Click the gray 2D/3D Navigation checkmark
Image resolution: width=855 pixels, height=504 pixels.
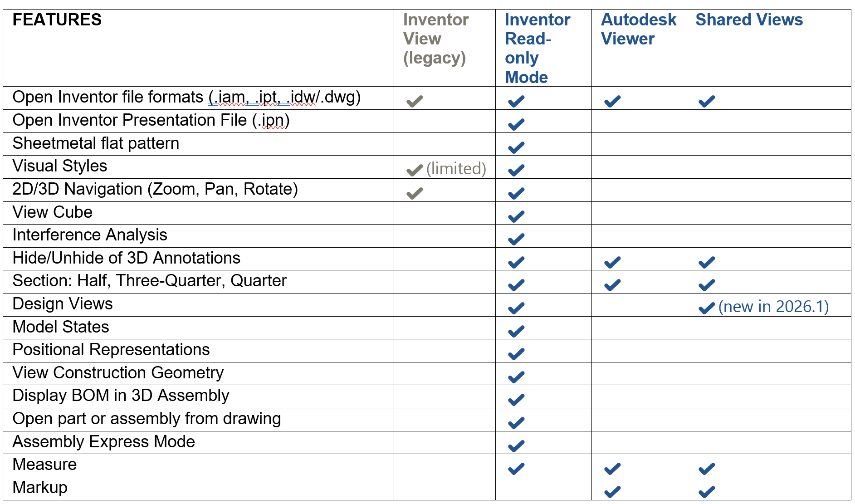[415, 194]
